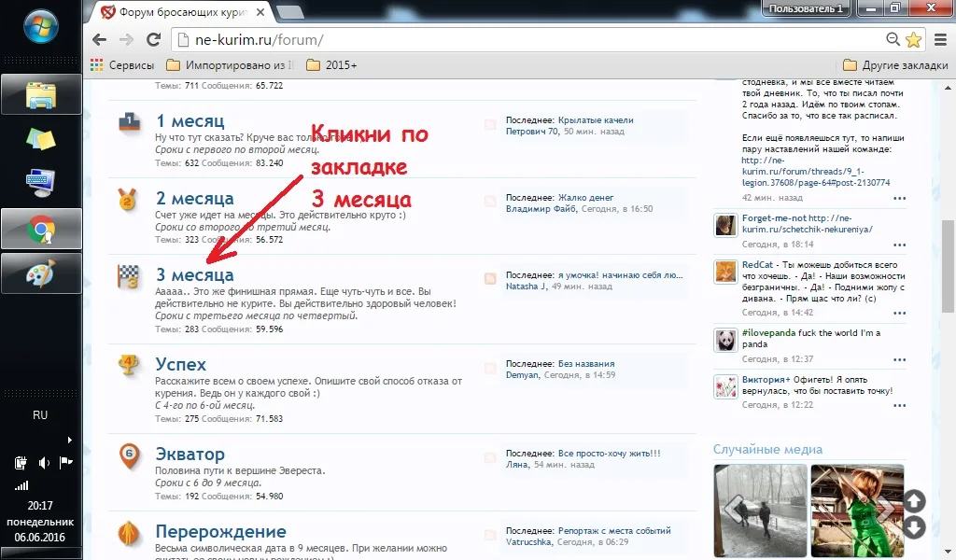Open the 'Пользователь 1' profile switcher
Viewport: 956px width, 560px height.
pos(805,8)
